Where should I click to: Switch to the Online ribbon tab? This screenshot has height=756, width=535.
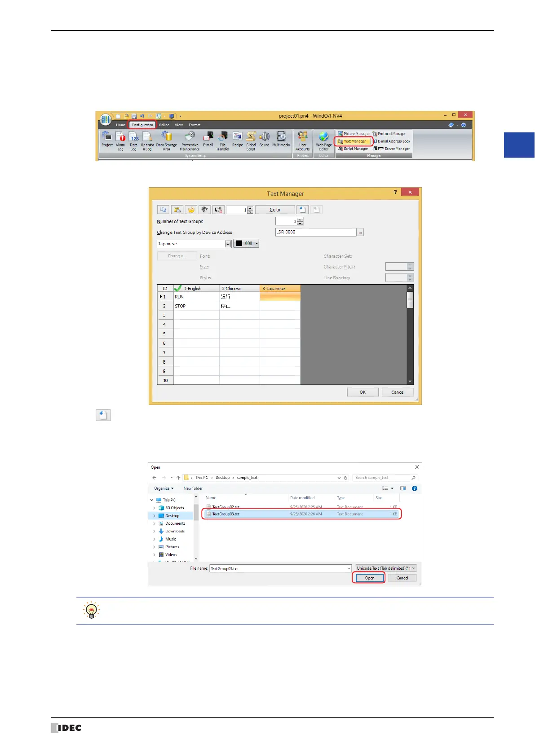click(x=164, y=125)
